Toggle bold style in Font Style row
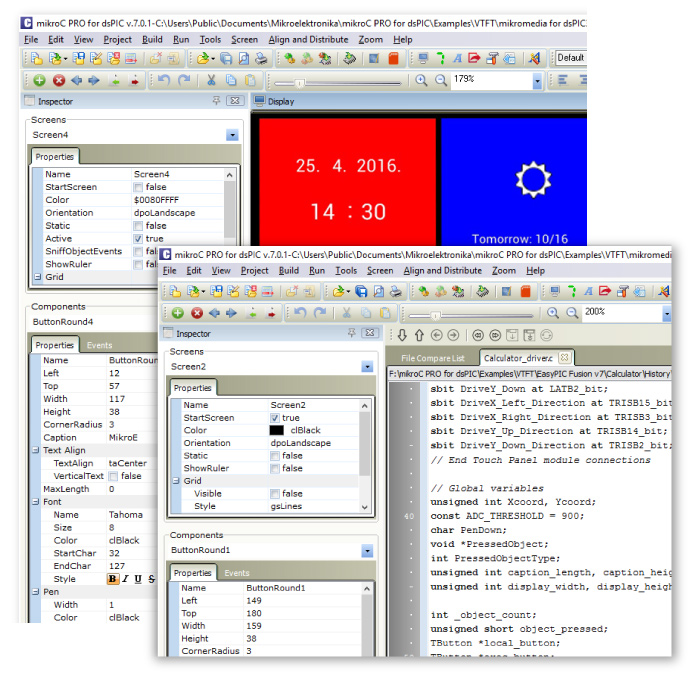This screenshot has width=692, height=681. (x=113, y=579)
